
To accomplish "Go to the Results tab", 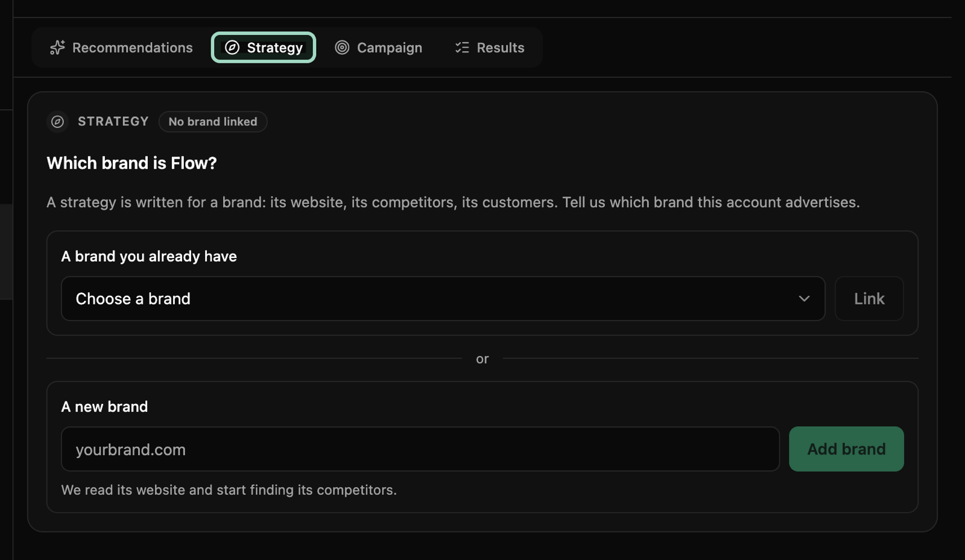I will (489, 48).
